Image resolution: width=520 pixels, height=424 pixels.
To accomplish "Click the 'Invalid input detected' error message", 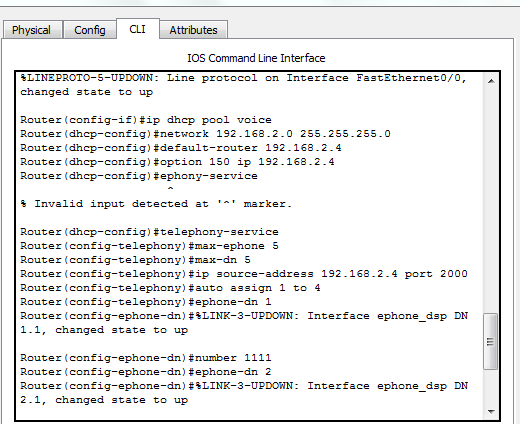I will tap(156, 204).
